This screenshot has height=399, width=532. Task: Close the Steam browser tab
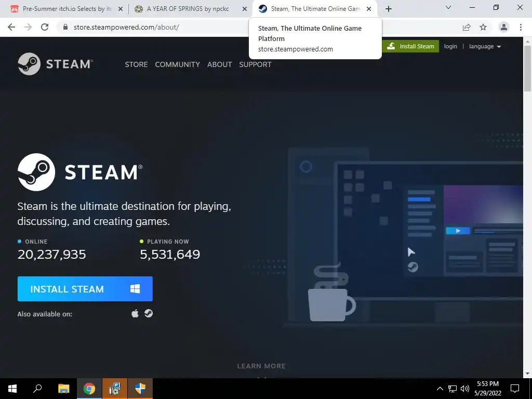tap(369, 9)
